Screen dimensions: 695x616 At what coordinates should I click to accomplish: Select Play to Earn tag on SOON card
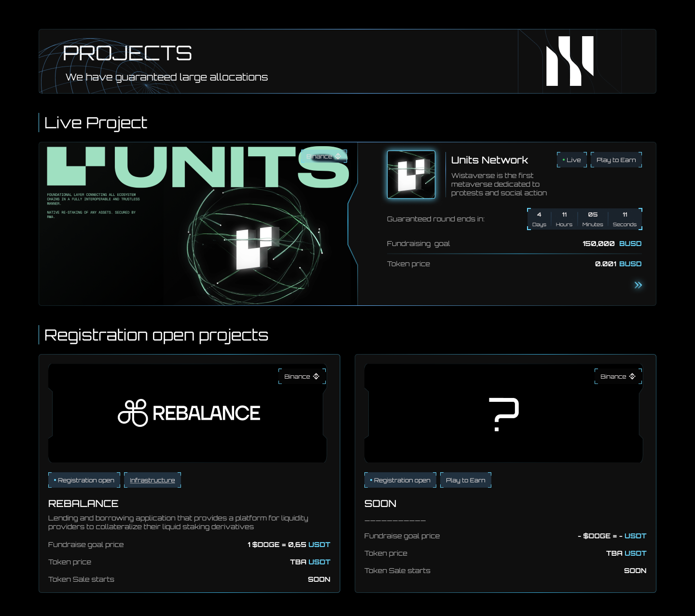click(466, 480)
